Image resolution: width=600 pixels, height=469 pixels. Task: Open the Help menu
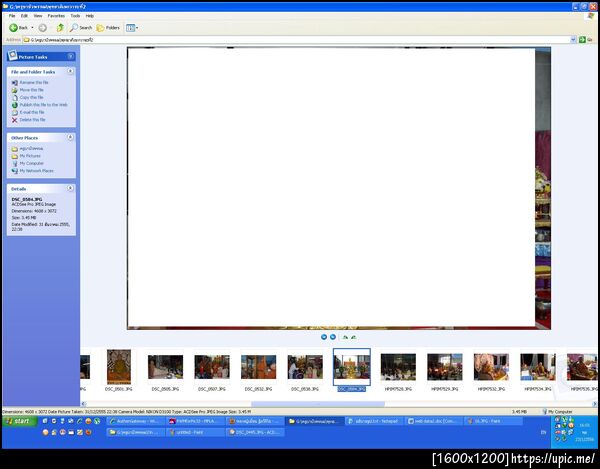[90, 16]
